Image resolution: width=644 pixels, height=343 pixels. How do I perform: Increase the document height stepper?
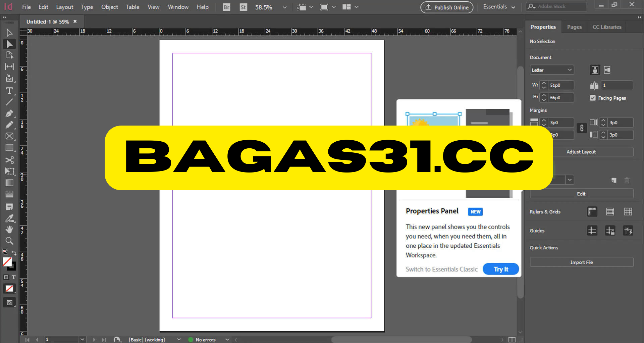pyautogui.click(x=544, y=95)
